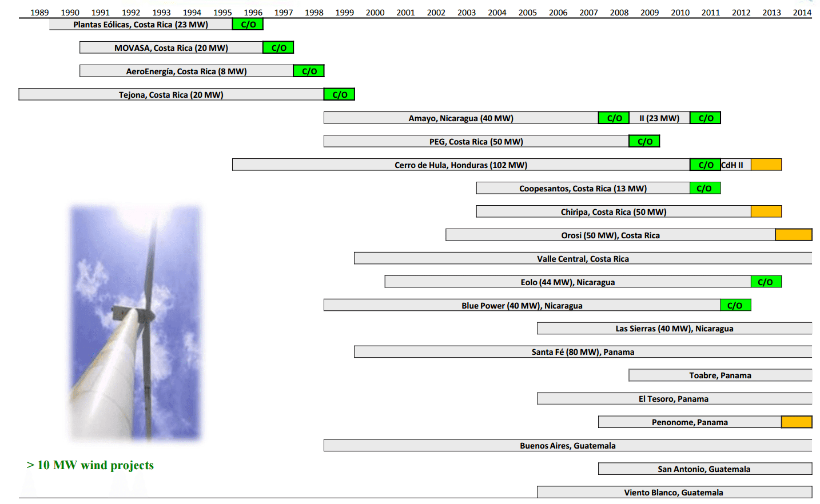This screenshot has height=504, width=820.
Task: Select the AeroEnergía, Costa Rica (8 MW) bar
Action: click(186, 71)
